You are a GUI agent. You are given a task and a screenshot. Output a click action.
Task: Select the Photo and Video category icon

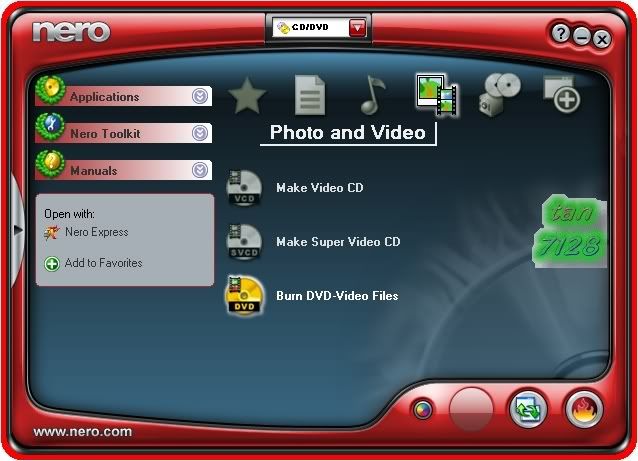click(436, 94)
